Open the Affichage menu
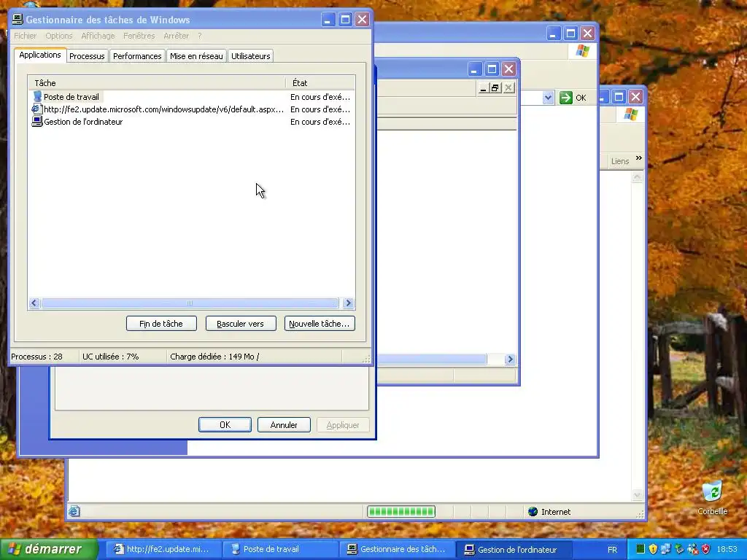747x560 pixels. [x=98, y=36]
